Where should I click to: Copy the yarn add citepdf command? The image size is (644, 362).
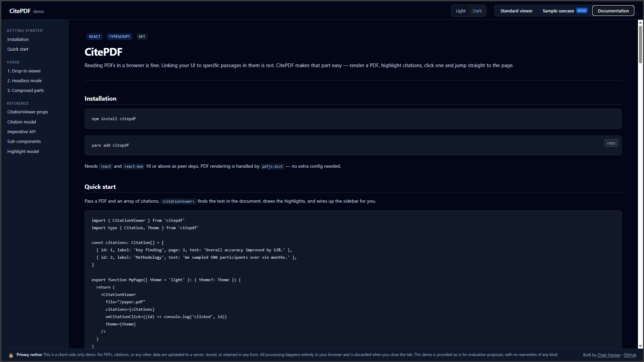(611, 143)
